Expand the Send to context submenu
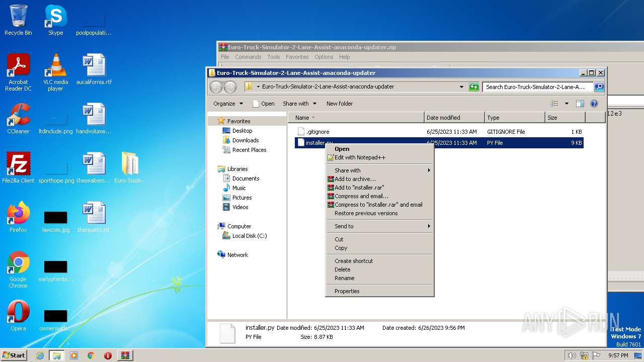 380,226
